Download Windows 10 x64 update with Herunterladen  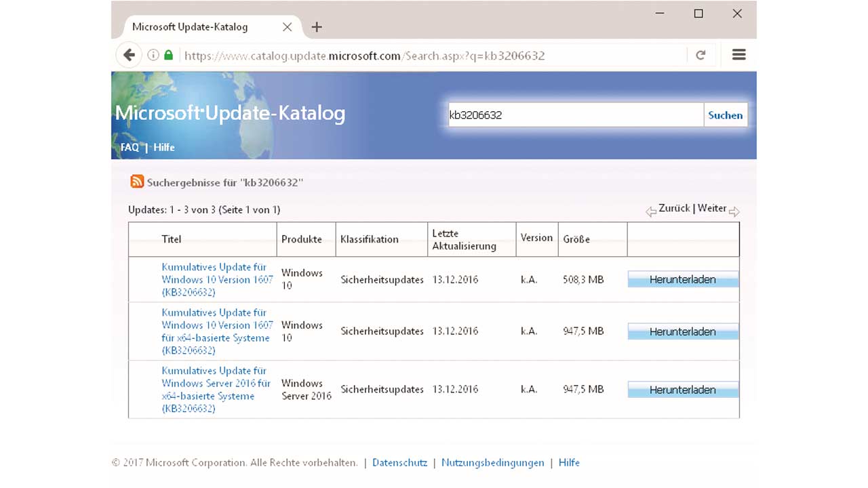tap(683, 331)
